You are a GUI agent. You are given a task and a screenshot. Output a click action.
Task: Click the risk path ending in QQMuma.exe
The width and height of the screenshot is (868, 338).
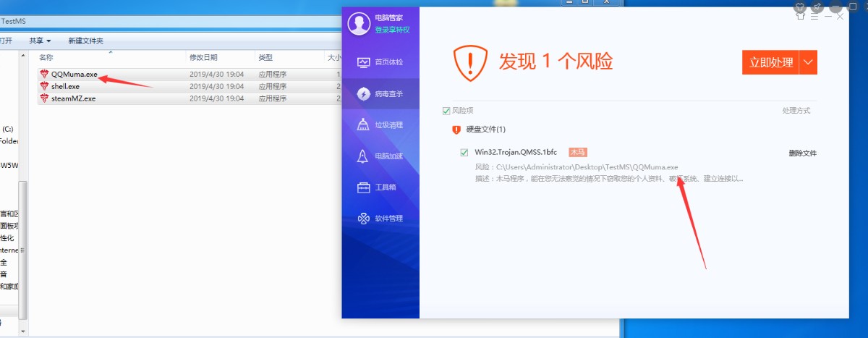click(x=576, y=166)
